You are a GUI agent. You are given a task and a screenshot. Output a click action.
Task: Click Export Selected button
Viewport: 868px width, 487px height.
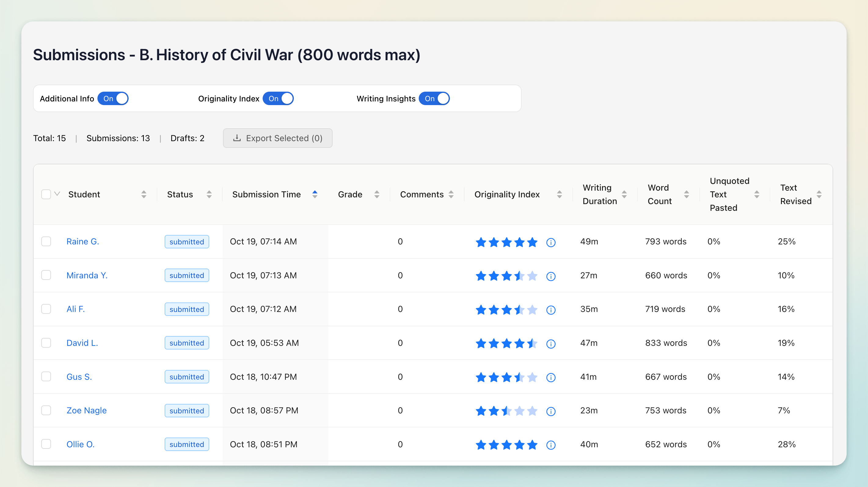click(x=277, y=138)
